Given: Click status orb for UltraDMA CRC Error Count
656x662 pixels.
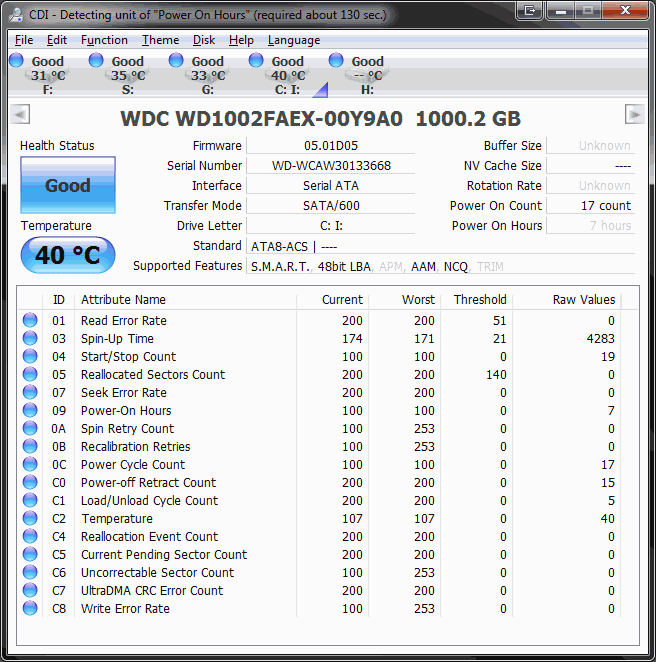Looking at the screenshot, I should coord(30,590).
